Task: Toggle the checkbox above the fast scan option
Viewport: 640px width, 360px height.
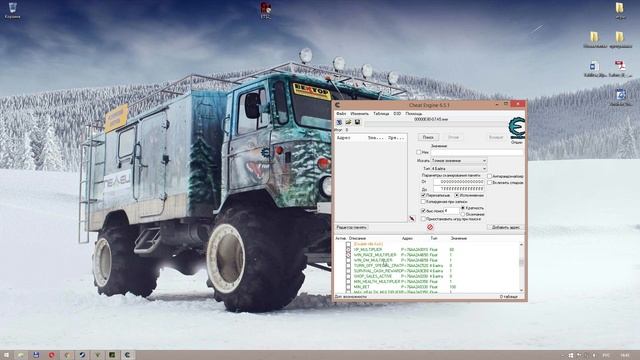Action: tap(423, 202)
